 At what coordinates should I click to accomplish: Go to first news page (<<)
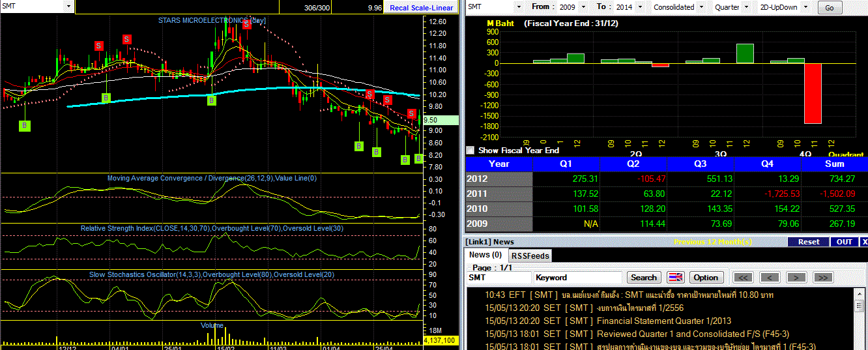coord(743,278)
